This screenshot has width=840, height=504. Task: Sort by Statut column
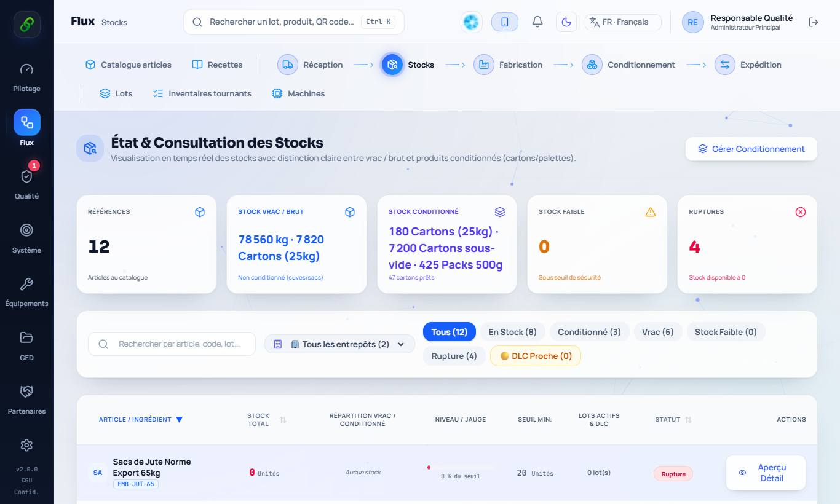pos(673,420)
